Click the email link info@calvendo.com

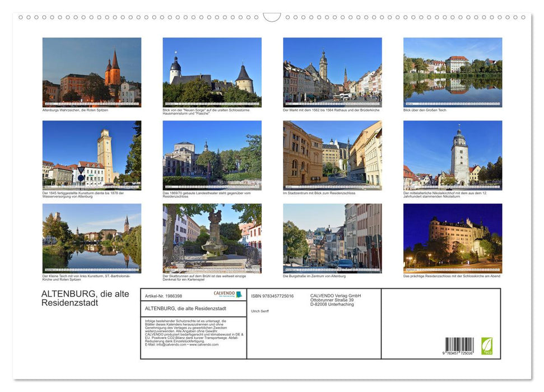171,344
